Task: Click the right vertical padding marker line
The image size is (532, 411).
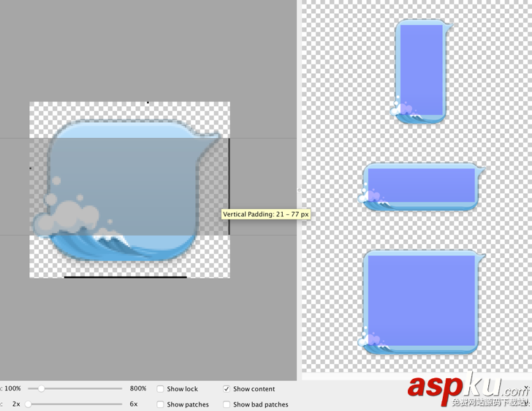Action: point(229,186)
